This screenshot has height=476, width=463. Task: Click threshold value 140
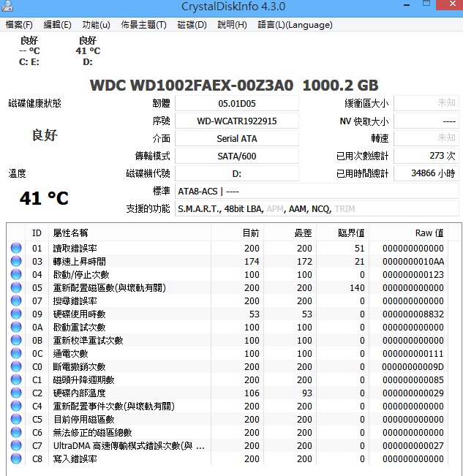[357, 288]
